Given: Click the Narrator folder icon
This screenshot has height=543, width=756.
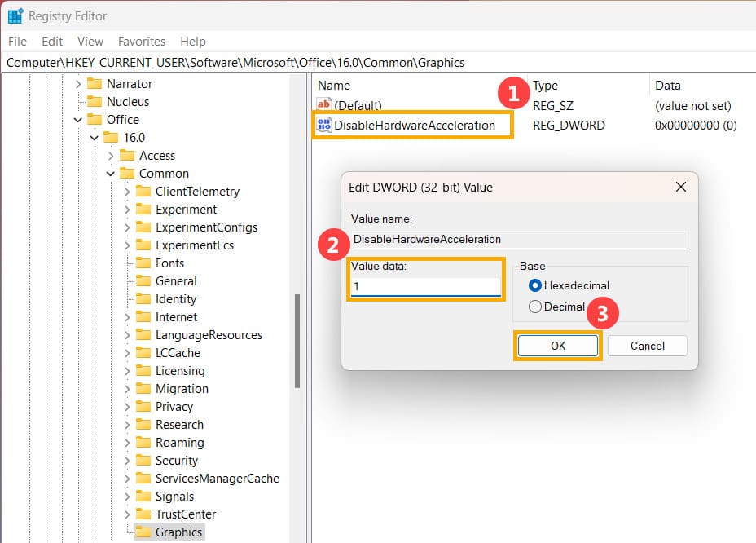Looking at the screenshot, I should (94, 83).
